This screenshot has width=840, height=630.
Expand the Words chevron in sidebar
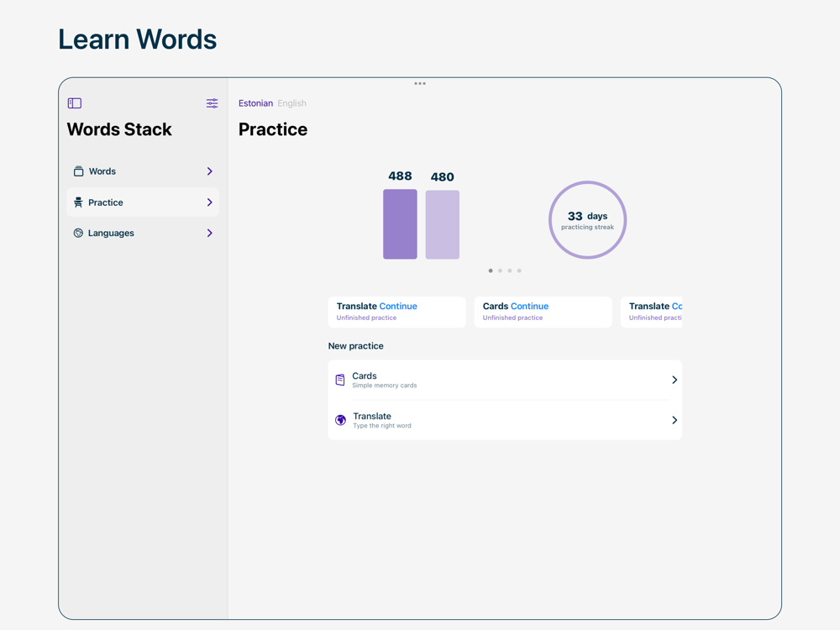(209, 171)
